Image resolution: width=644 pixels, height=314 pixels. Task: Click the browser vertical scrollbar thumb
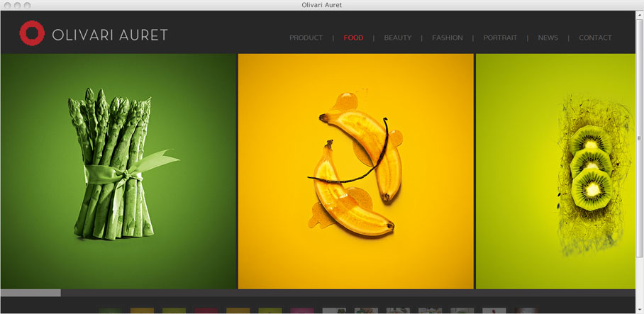pos(640,138)
